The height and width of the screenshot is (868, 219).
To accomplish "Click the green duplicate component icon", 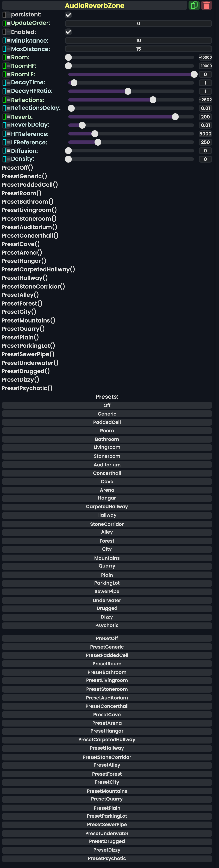I will coord(194,5).
